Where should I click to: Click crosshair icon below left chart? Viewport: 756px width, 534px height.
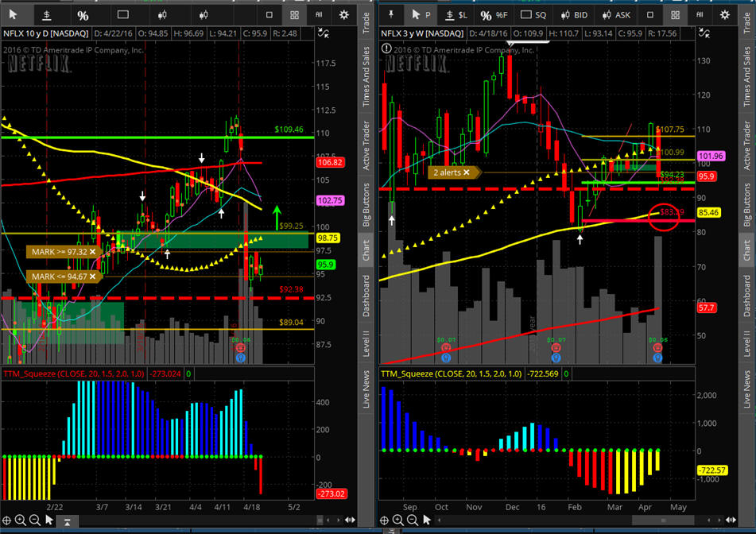pos(6,520)
